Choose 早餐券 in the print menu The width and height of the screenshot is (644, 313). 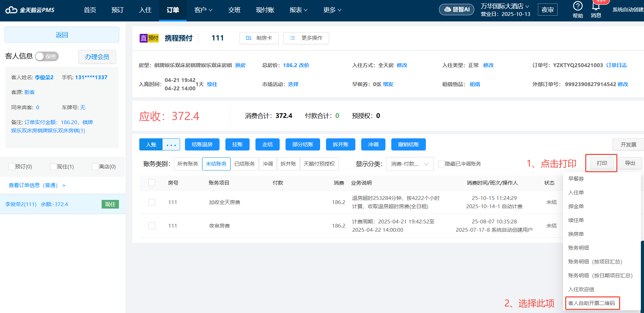[576, 179]
